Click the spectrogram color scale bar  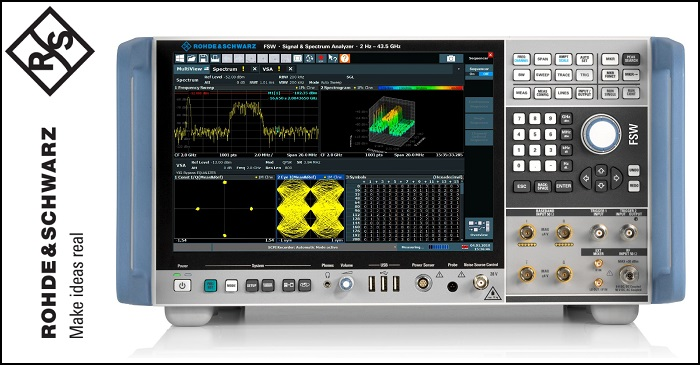click(x=421, y=88)
